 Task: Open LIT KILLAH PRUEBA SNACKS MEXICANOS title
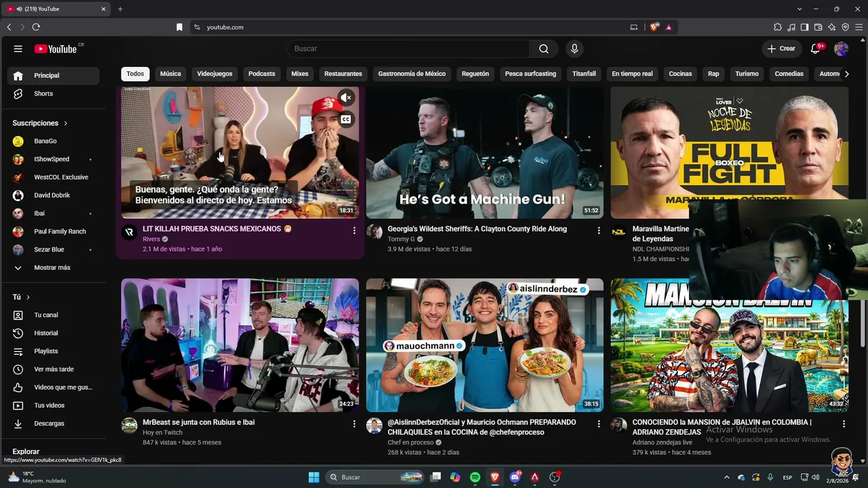pyautogui.click(x=217, y=229)
